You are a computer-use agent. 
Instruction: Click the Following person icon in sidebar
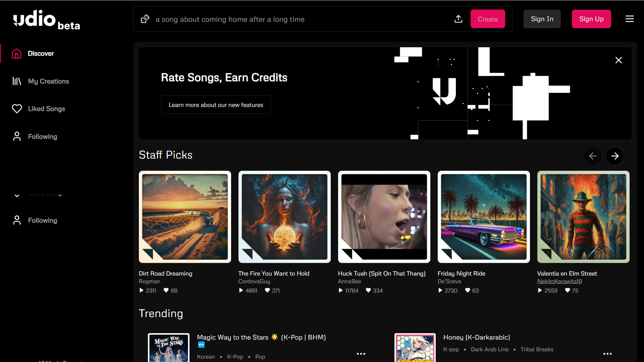click(x=16, y=136)
